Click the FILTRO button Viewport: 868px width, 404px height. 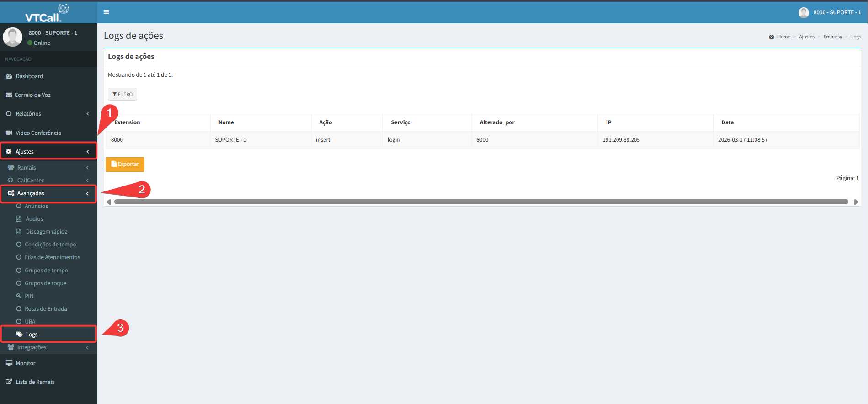pyautogui.click(x=122, y=94)
